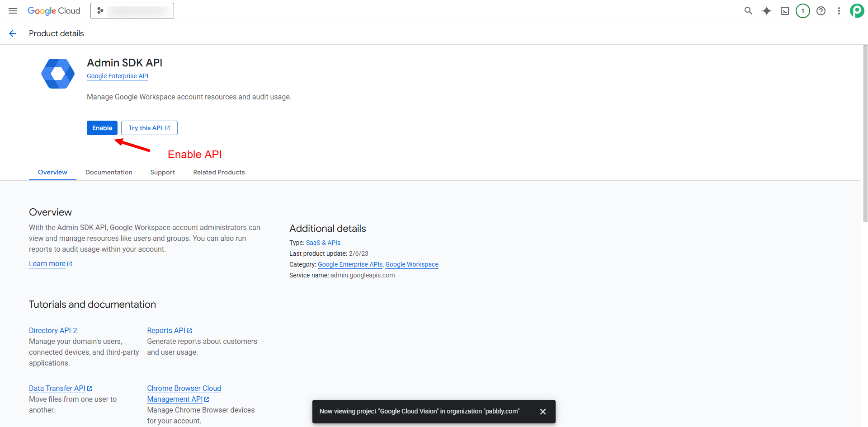Image resolution: width=868 pixels, height=427 pixels.
Task: Click the search magnifier icon
Action: 748,11
